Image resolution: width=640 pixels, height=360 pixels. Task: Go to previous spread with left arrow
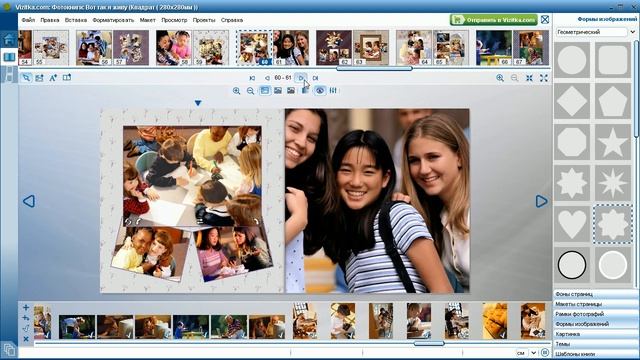pyautogui.click(x=29, y=201)
